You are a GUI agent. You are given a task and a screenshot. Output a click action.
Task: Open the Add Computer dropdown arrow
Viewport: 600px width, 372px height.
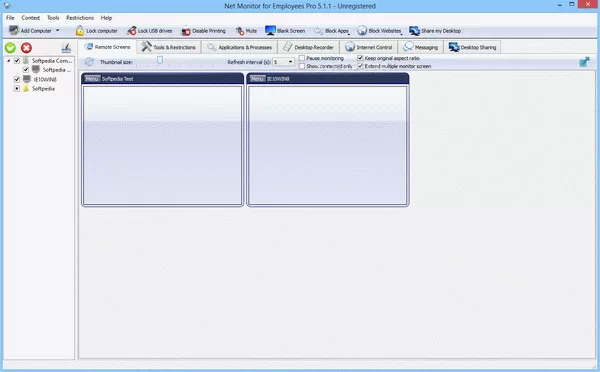coord(58,31)
